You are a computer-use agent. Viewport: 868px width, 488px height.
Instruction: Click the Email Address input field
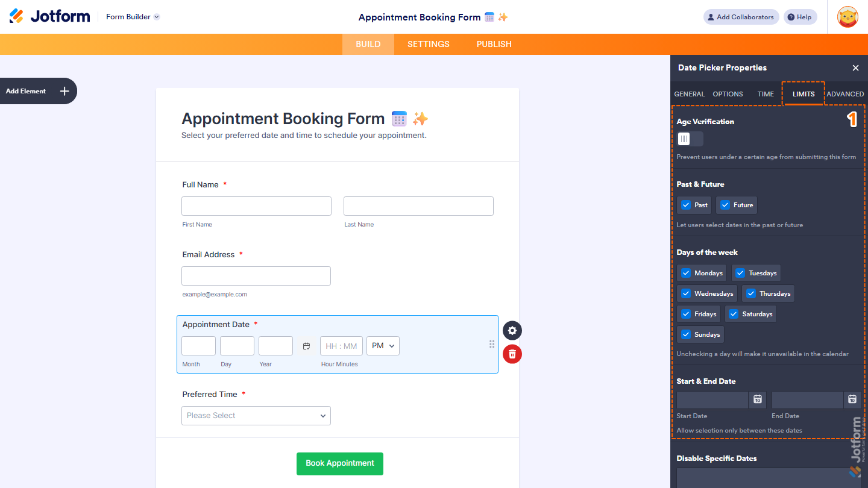[x=256, y=276]
